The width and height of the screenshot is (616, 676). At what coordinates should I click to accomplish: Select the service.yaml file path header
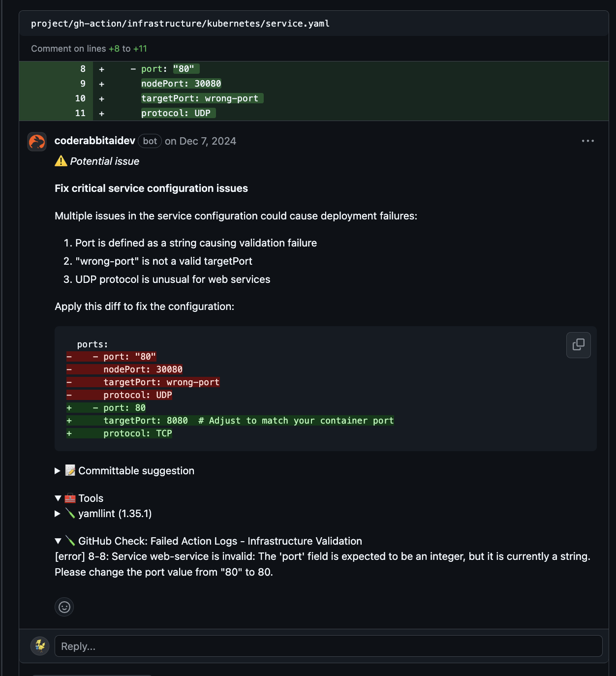181,23
